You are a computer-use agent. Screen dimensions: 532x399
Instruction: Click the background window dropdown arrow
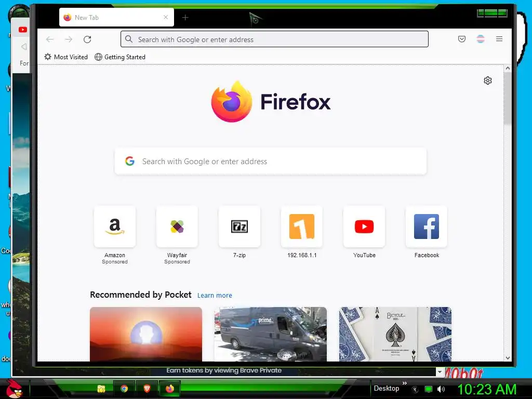coord(440,372)
